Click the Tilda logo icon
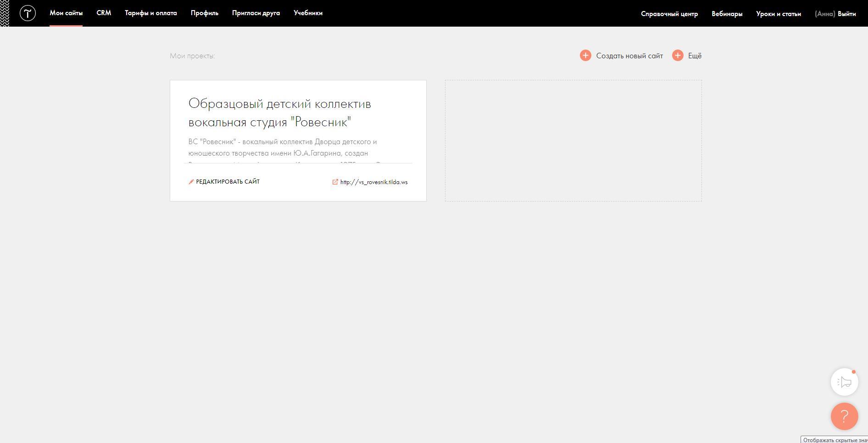 tap(28, 13)
